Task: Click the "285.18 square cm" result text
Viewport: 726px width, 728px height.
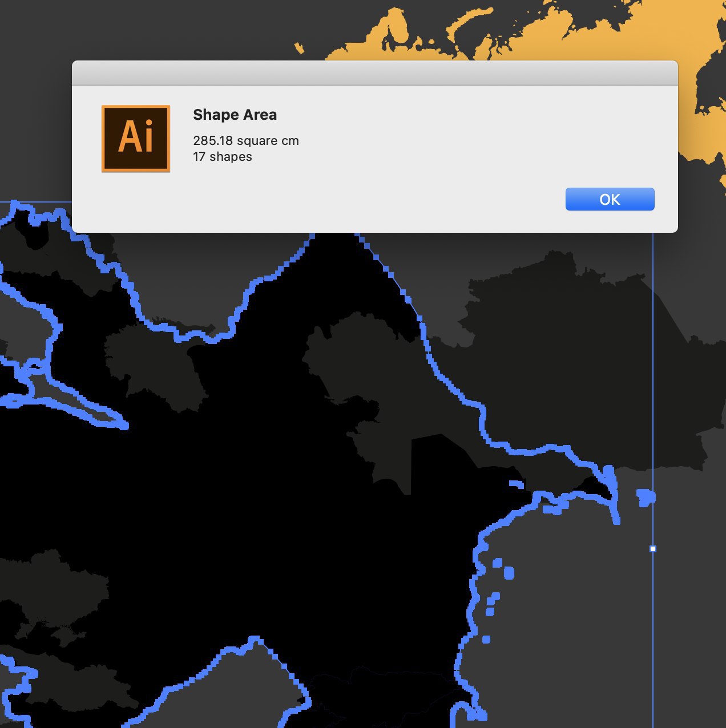Action: click(x=246, y=140)
